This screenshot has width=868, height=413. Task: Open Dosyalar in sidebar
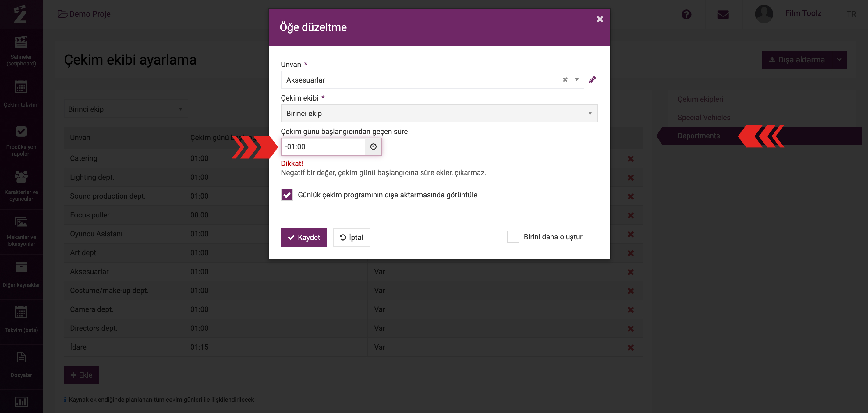coord(21,367)
